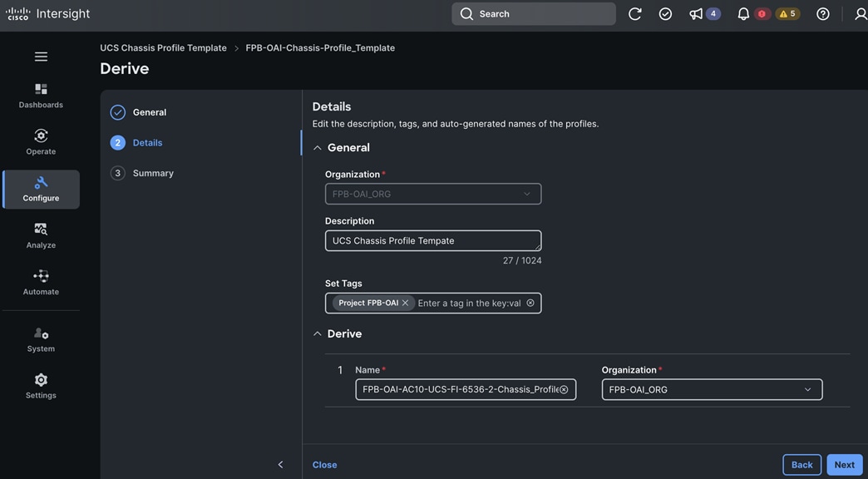Open the help question mark icon

(x=823, y=14)
